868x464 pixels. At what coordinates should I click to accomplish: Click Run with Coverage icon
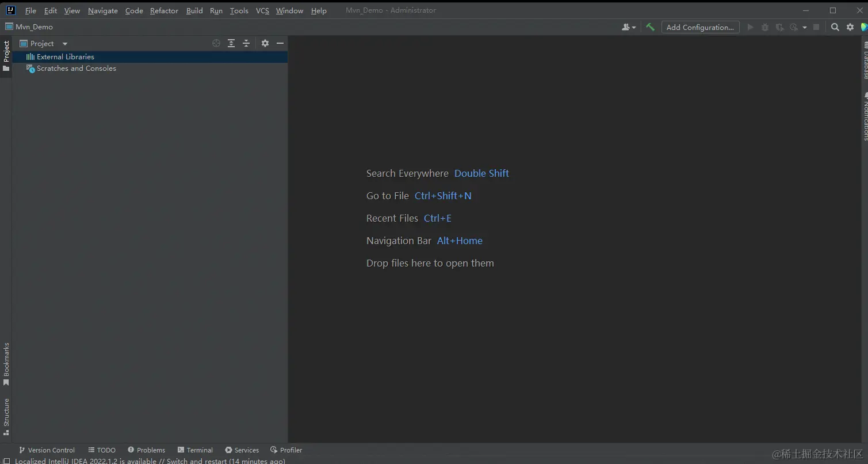pyautogui.click(x=779, y=27)
